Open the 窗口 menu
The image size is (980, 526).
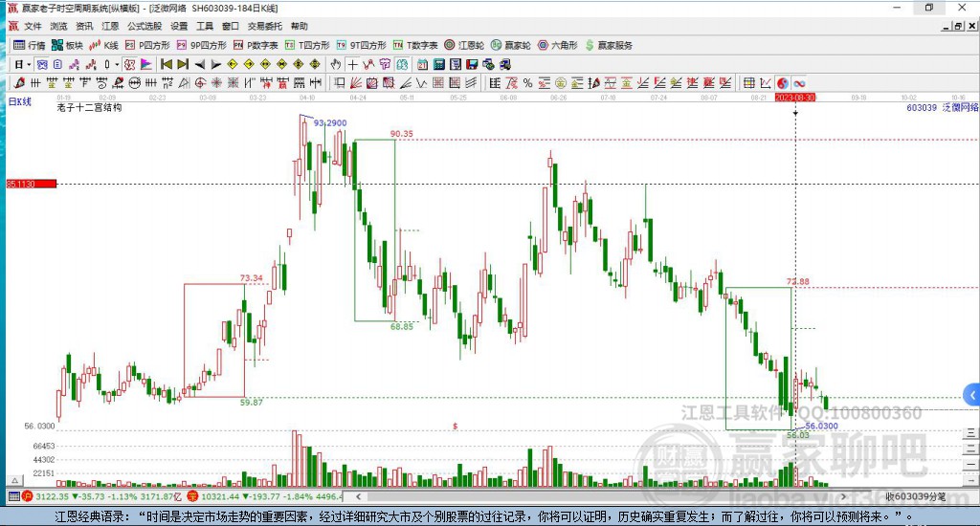[231, 26]
